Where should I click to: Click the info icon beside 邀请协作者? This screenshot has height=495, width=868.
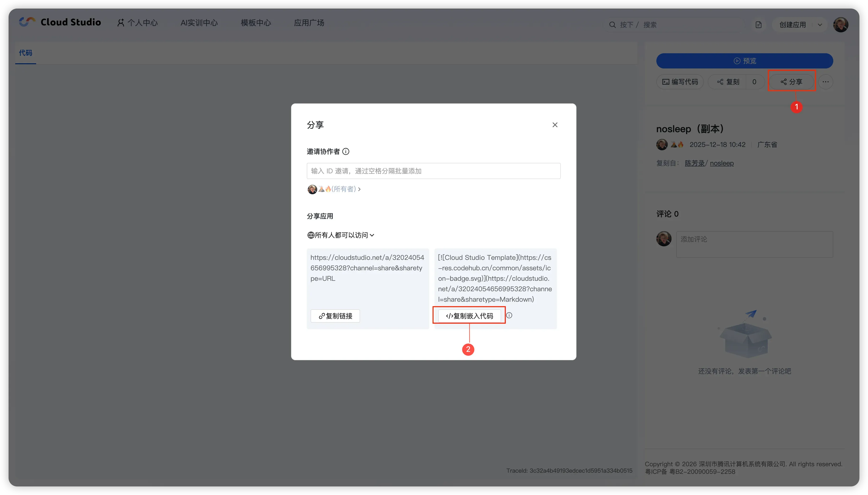tap(346, 151)
